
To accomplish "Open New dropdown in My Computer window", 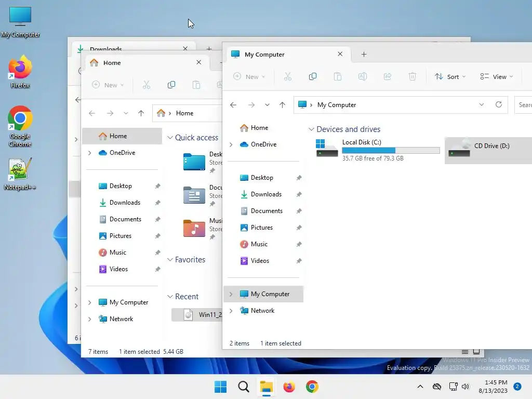I will click(249, 77).
